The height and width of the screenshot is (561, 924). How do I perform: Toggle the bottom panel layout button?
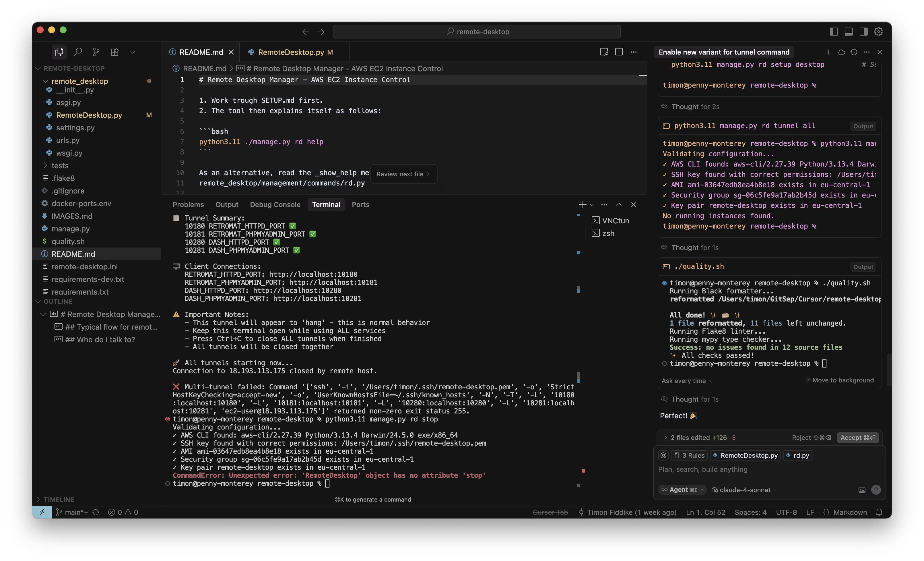coord(849,32)
